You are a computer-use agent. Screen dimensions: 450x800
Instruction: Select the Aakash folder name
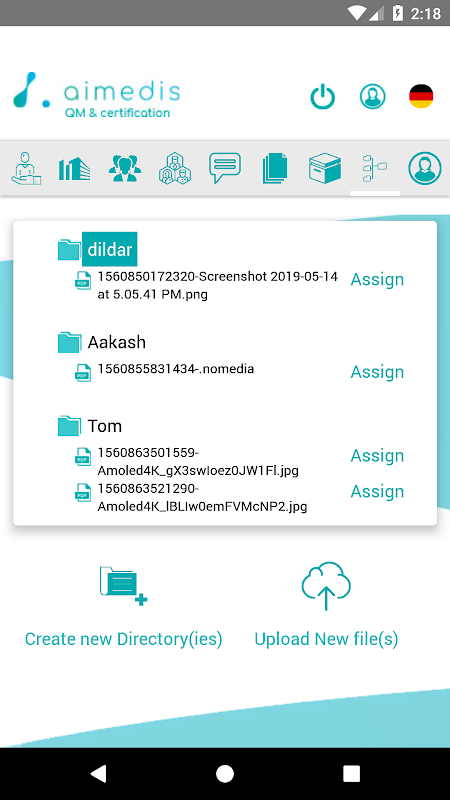pyautogui.click(x=117, y=342)
